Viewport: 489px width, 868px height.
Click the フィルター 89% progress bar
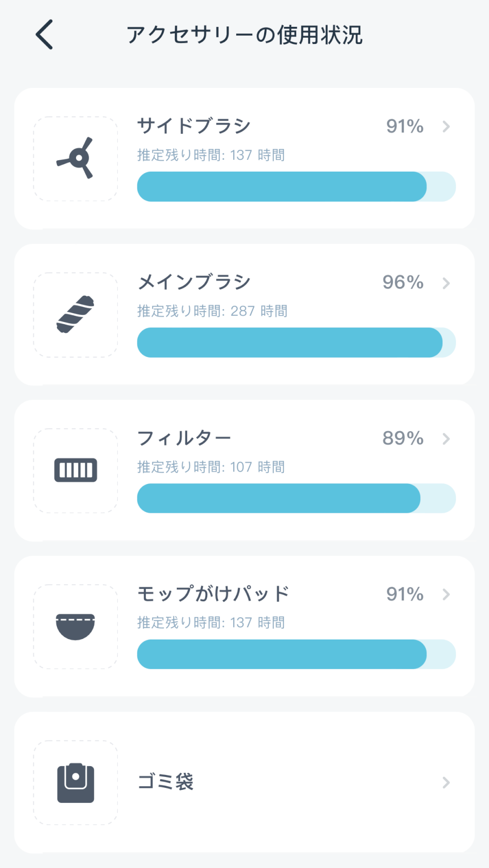pyautogui.click(x=296, y=498)
